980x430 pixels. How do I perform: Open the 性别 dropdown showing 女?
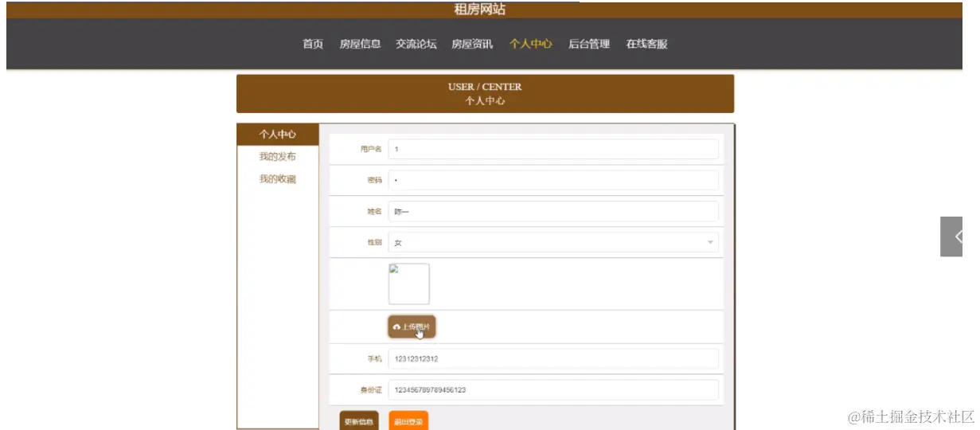point(553,242)
